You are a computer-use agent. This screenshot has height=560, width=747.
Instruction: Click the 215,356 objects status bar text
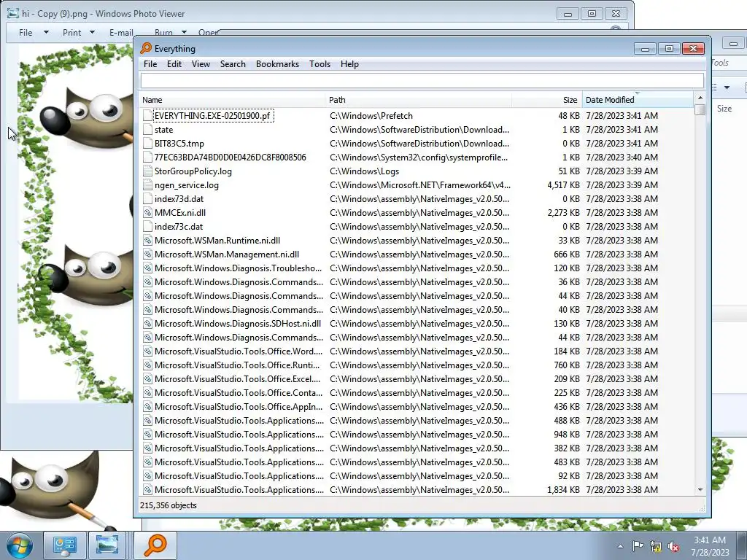point(169,505)
